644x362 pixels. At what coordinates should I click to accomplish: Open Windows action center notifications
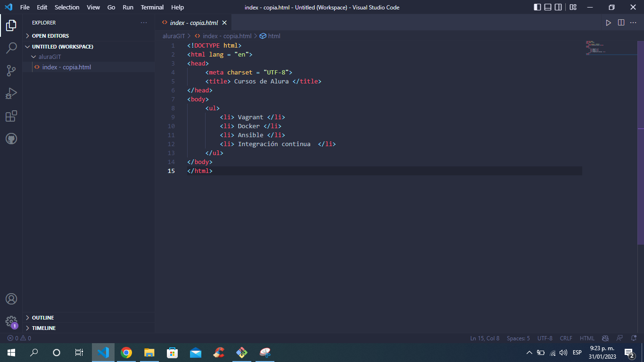(629, 353)
